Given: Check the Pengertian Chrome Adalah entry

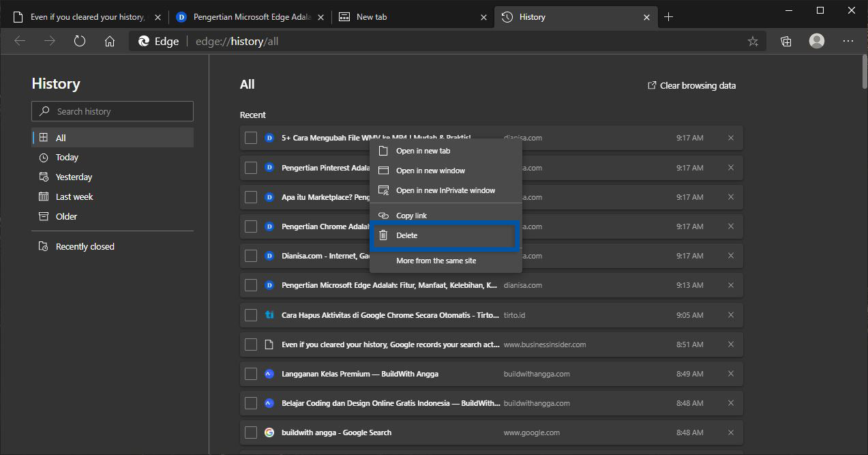Looking at the screenshot, I should click(251, 226).
